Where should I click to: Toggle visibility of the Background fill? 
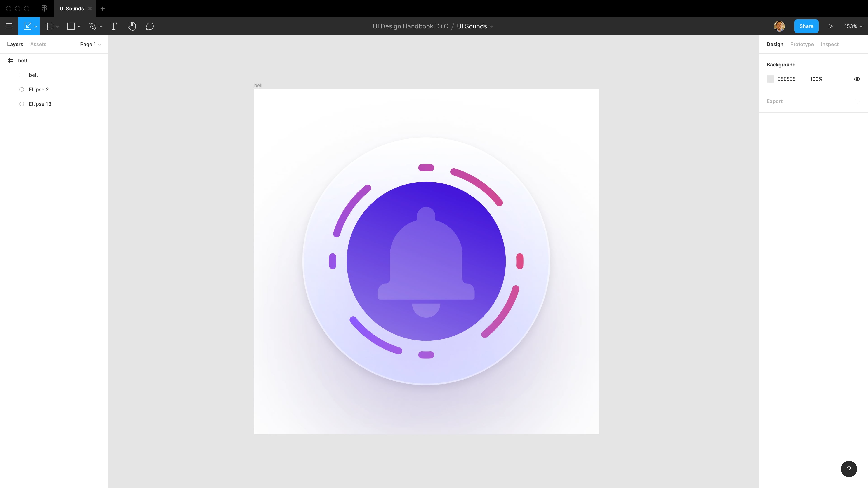857,79
